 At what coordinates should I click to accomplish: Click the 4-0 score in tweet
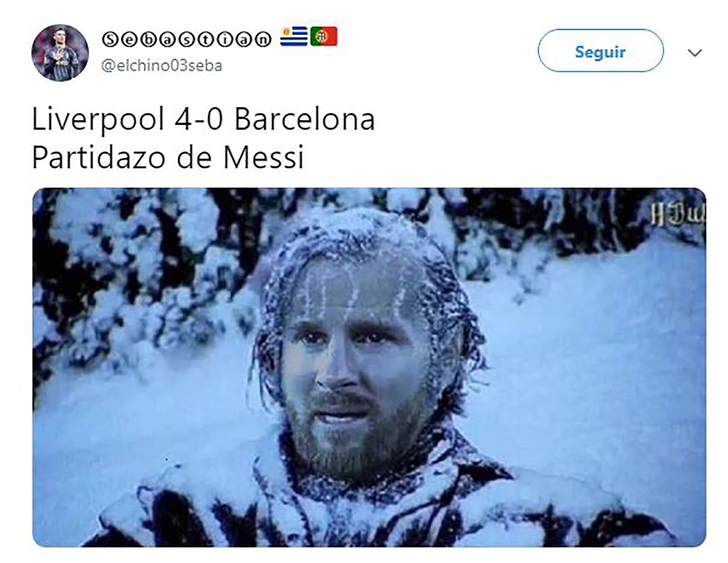[x=199, y=119]
